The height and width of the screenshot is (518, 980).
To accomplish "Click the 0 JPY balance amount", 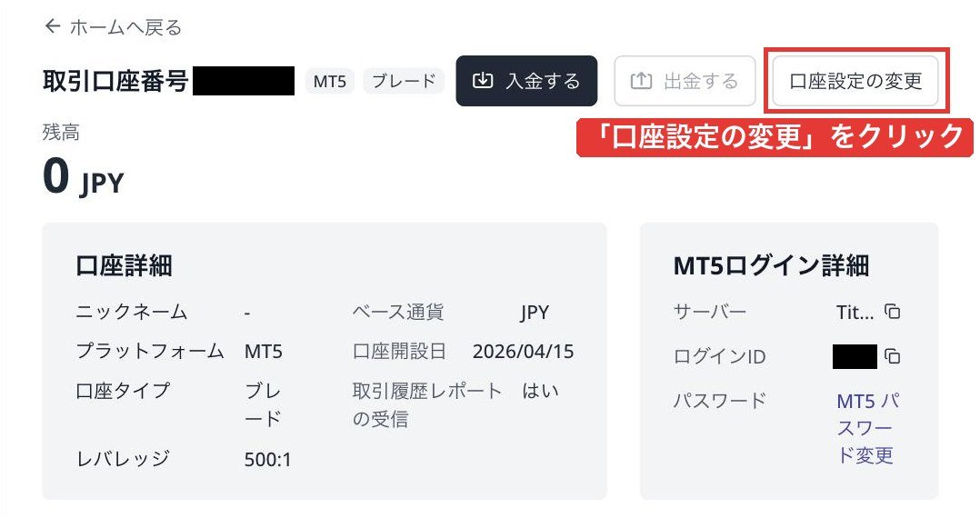I will [x=83, y=177].
